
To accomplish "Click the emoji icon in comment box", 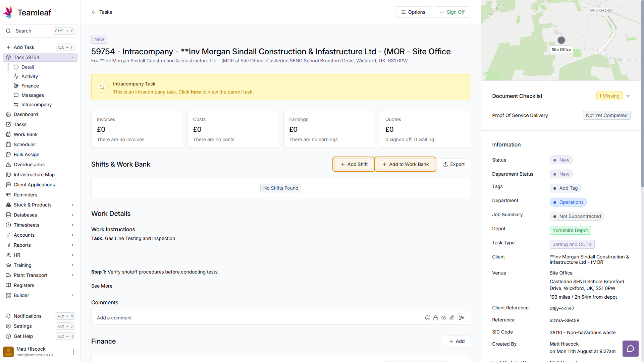I will click(428, 318).
